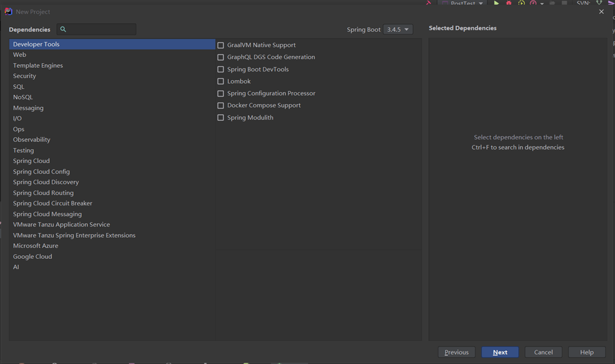The width and height of the screenshot is (615, 364).
Task: Open the Spring Boot version dropdown
Action: click(x=398, y=29)
